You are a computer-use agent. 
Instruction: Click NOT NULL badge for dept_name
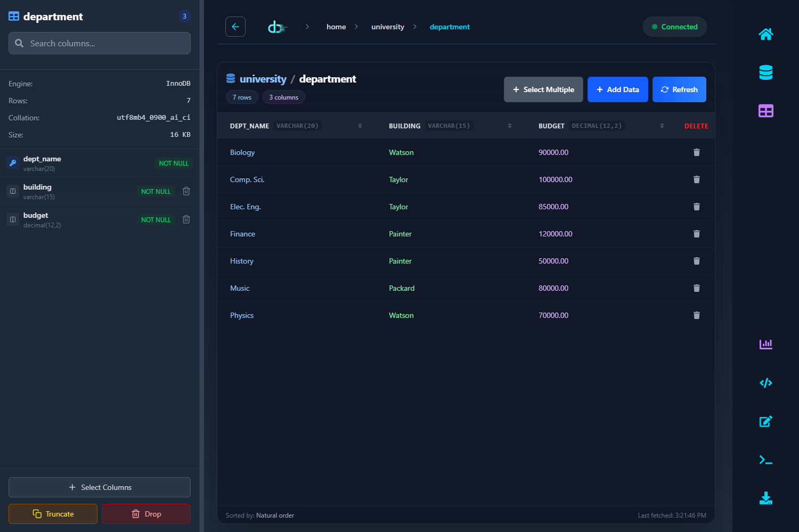point(174,163)
